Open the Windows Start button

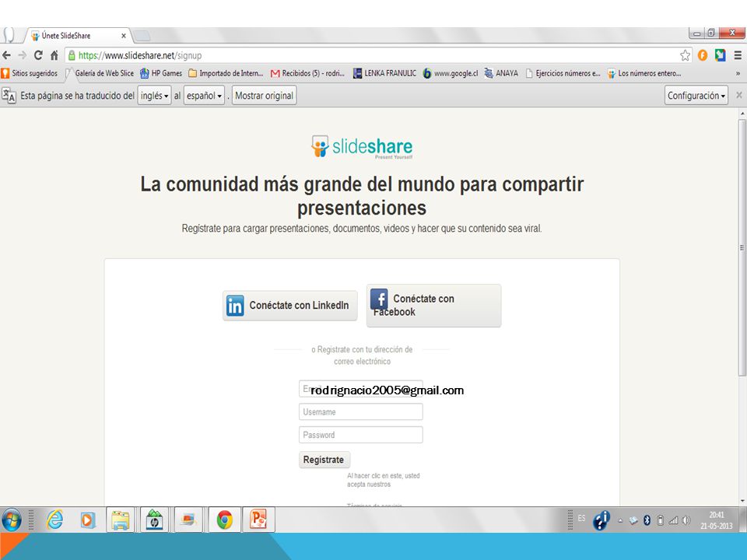coord(12,520)
